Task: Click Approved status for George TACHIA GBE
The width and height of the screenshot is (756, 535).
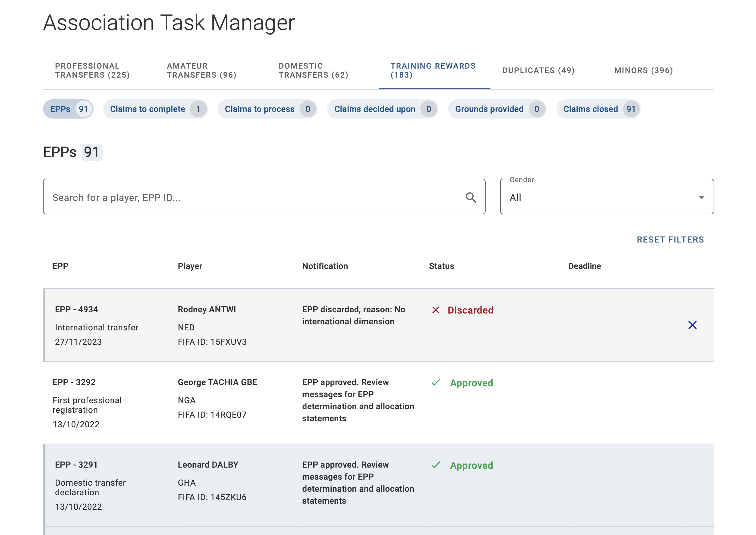Action: tap(472, 383)
